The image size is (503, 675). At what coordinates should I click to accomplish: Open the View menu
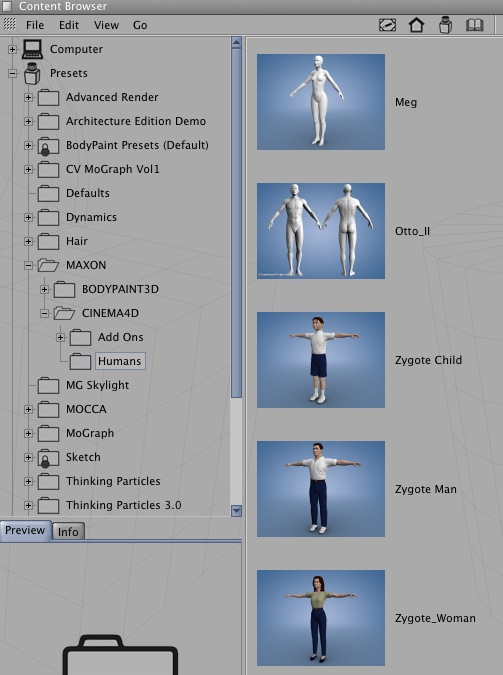click(106, 25)
